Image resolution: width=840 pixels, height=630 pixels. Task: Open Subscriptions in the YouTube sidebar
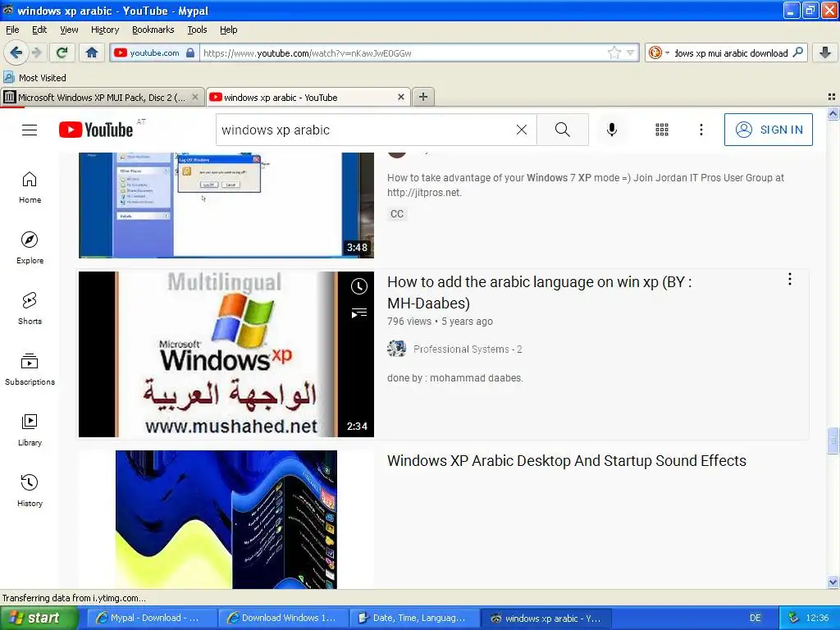point(30,369)
